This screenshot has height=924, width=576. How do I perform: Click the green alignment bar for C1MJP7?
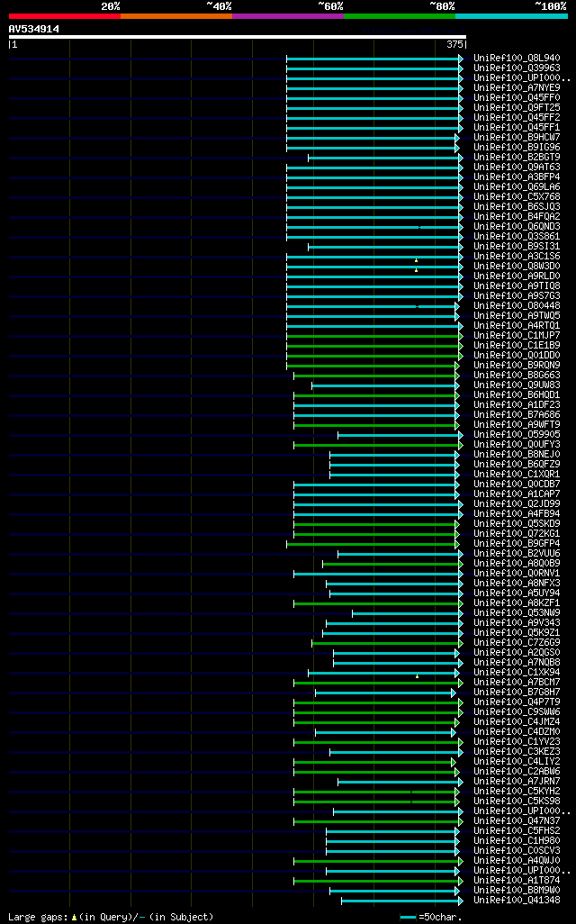373,337
